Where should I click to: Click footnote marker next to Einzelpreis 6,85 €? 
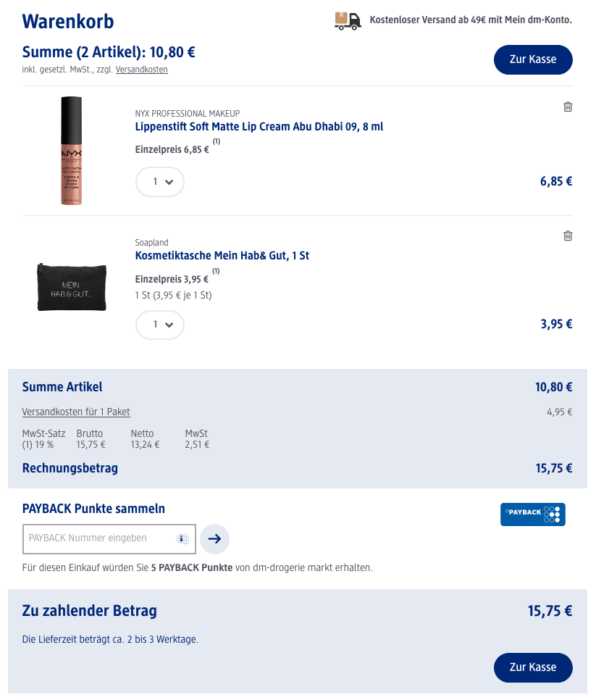coord(216,142)
